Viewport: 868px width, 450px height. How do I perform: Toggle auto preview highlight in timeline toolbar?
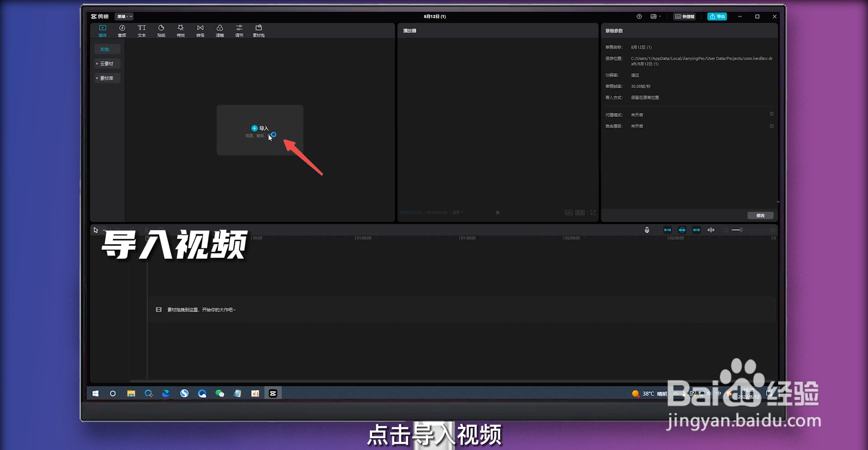[682, 230]
